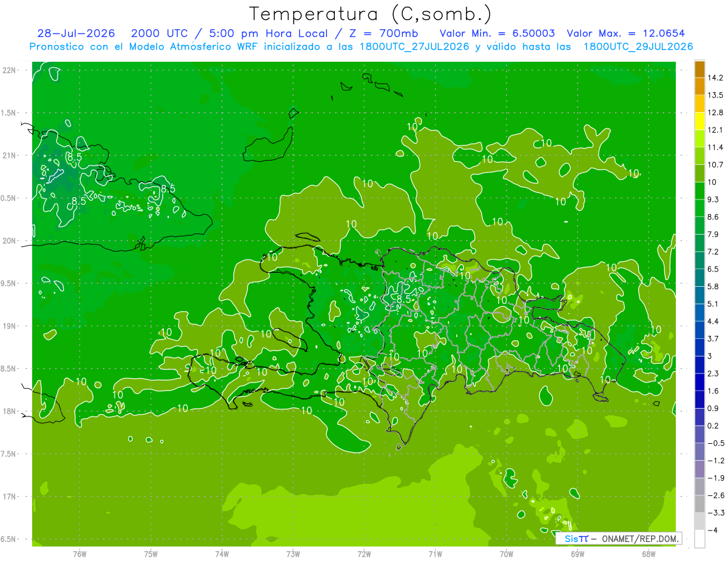Click the "22N" latitude axis label
Screen dimensions: 728x562
click(x=9, y=70)
